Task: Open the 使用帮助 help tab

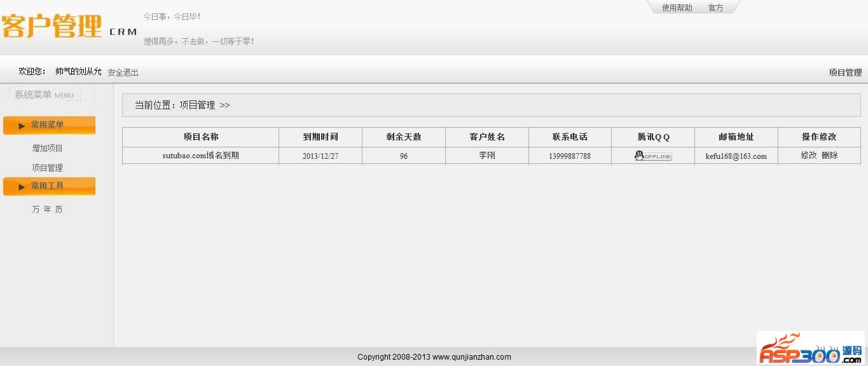Action: pyautogui.click(x=677, y=8)
